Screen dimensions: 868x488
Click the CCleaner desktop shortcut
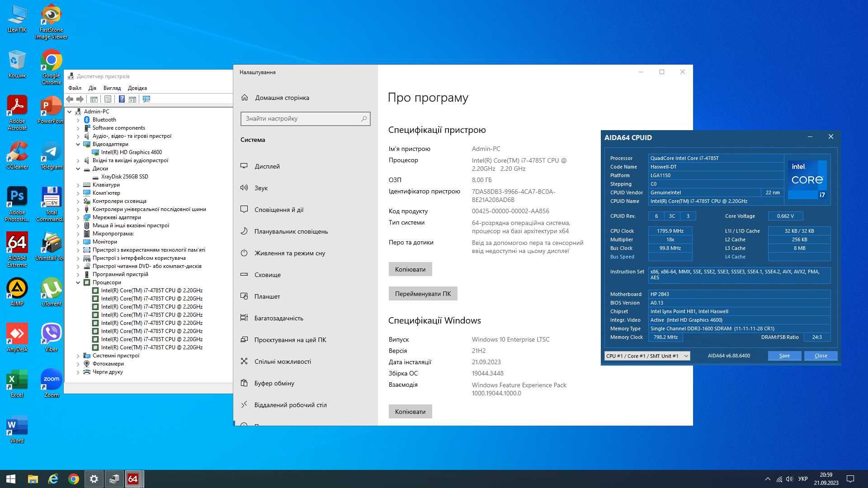coord(17,155)
